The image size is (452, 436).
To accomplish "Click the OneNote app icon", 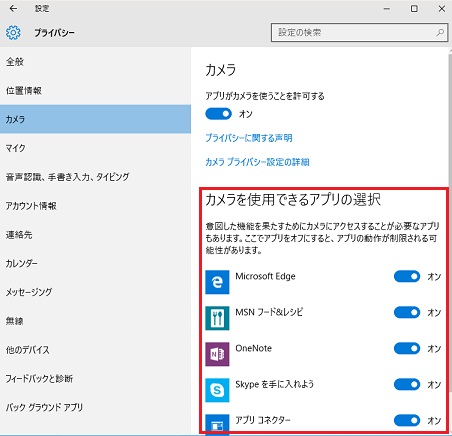I will (217, 354).
